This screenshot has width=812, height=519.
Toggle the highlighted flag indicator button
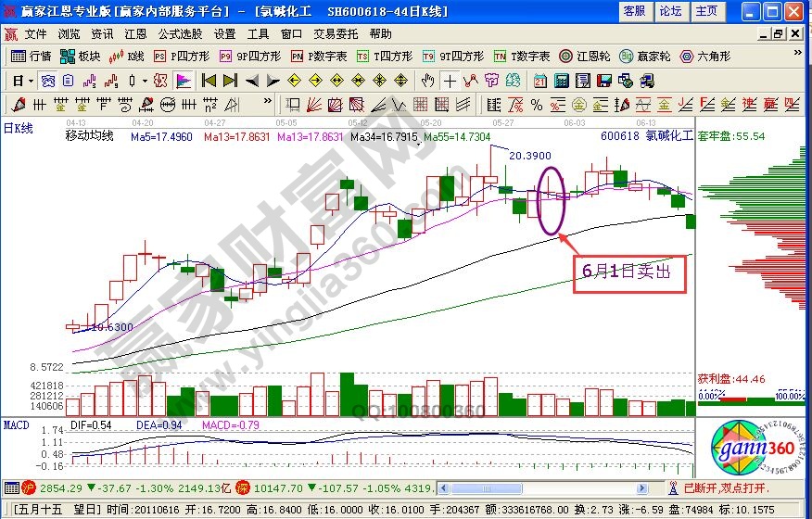tap(184, 80)
